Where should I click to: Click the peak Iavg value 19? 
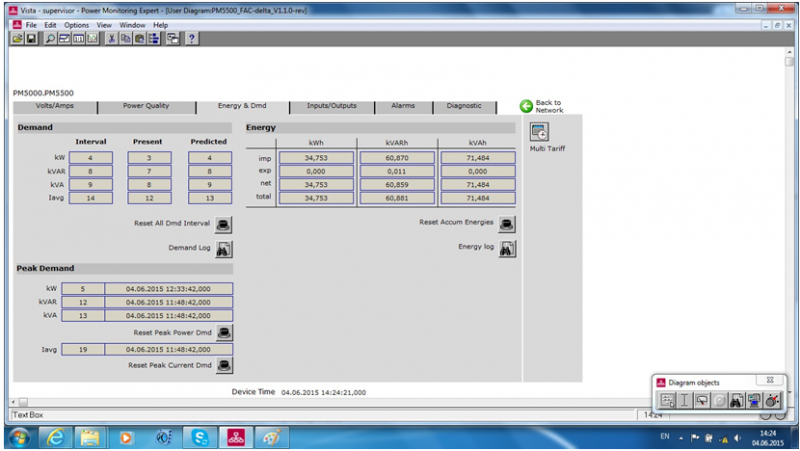click(x=83, y=349)
